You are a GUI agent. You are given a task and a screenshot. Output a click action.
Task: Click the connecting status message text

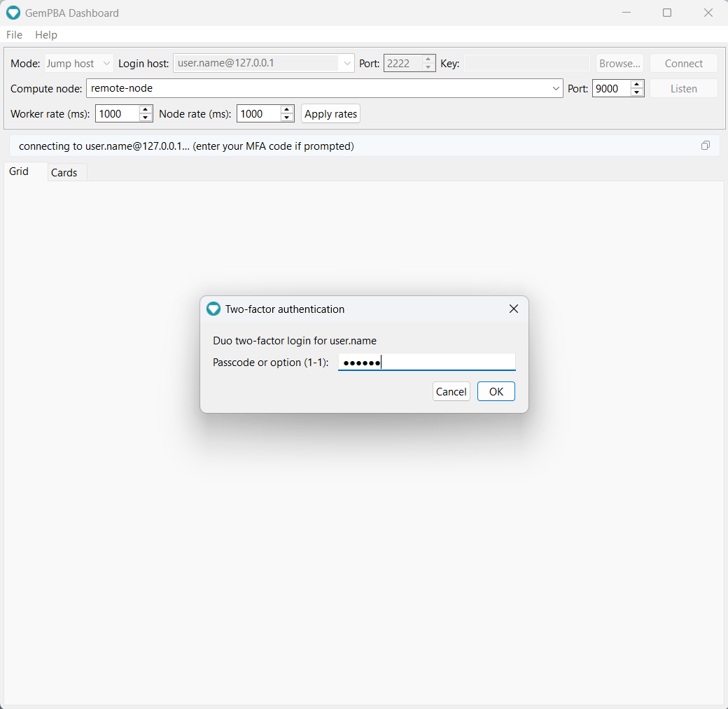tap(186, 146)
